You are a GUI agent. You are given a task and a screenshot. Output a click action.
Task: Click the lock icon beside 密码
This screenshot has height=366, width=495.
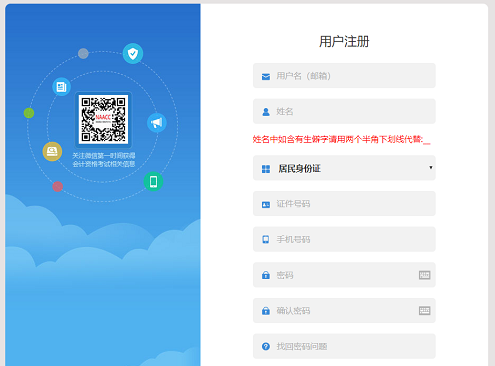click(266, 275)
